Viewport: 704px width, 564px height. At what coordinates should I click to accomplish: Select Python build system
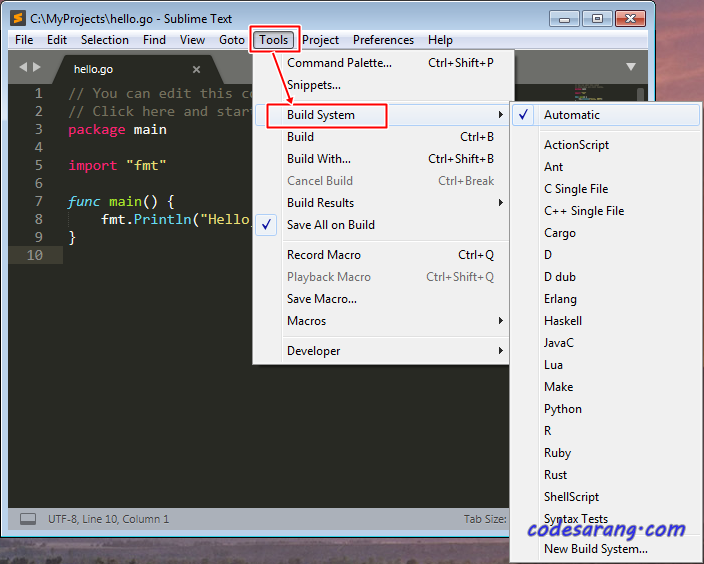(x=606, y=409)
